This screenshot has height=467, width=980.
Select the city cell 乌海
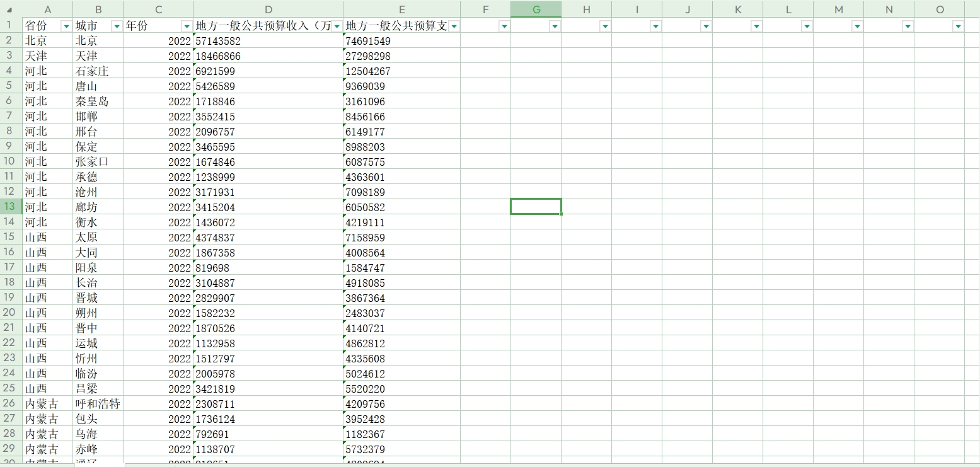(x=98, y=434)
